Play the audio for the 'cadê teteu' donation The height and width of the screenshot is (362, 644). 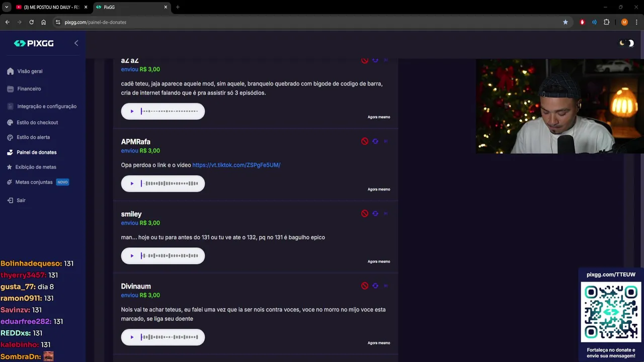pos(132,111)
